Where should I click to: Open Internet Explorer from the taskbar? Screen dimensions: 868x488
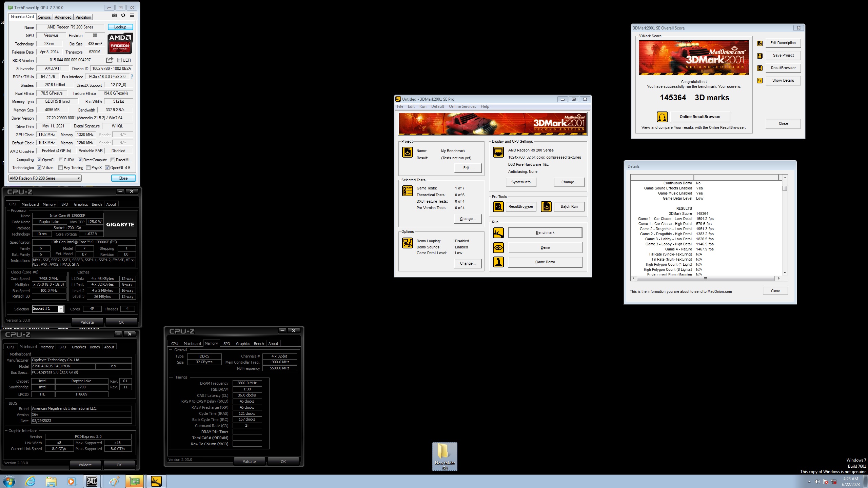click(x=31, y=481)
